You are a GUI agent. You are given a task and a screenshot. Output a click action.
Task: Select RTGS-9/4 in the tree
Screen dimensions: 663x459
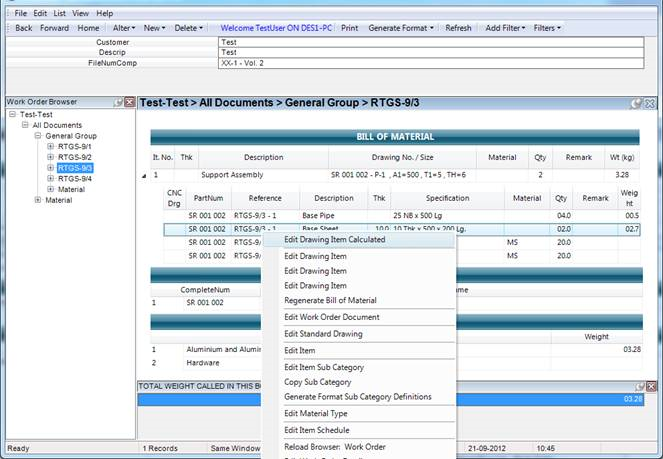[74, 178]
